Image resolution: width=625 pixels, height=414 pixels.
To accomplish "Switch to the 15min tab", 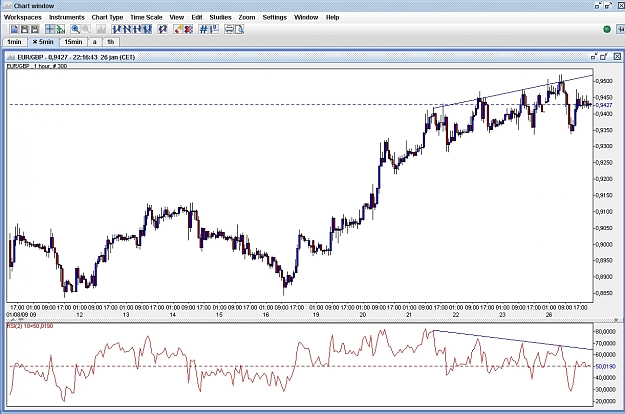I will pyautogui.click(x=73, y=42).
